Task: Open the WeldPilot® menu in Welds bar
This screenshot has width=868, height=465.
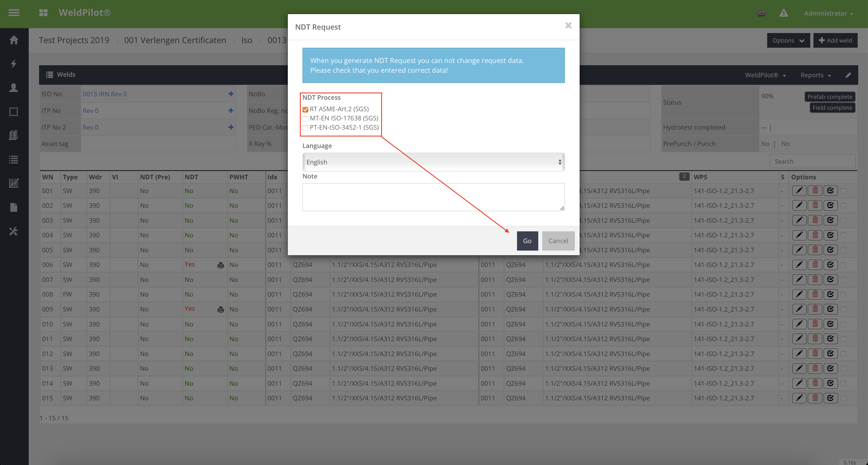Action: click(765, 75)
